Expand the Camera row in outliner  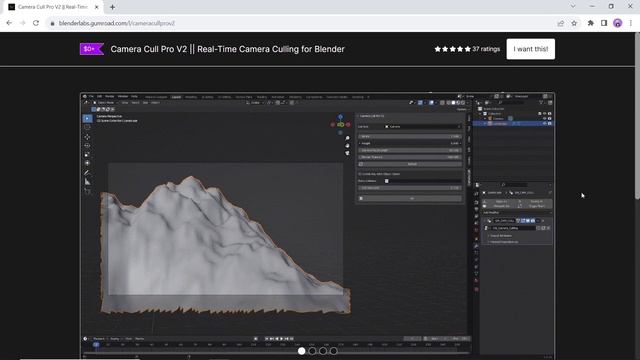click(485, 118)
